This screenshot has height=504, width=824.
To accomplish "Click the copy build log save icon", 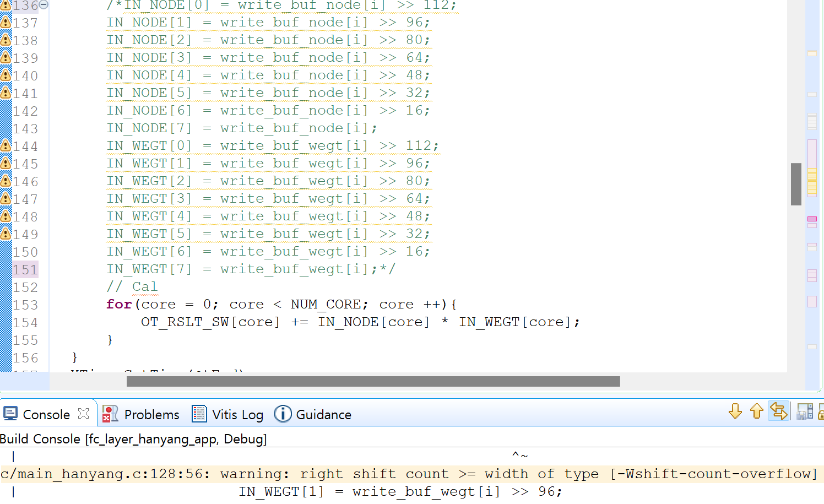I will click(805, 411).
